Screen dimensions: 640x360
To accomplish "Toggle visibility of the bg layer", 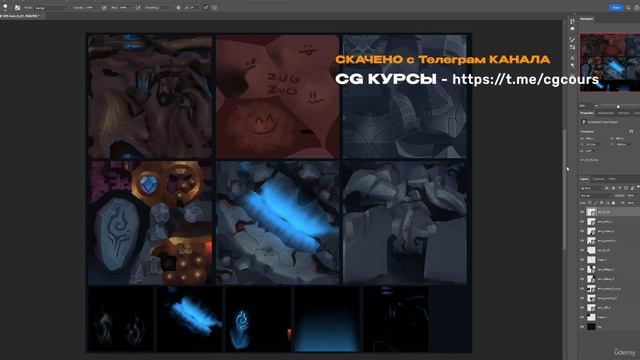I will pos(582,327).
